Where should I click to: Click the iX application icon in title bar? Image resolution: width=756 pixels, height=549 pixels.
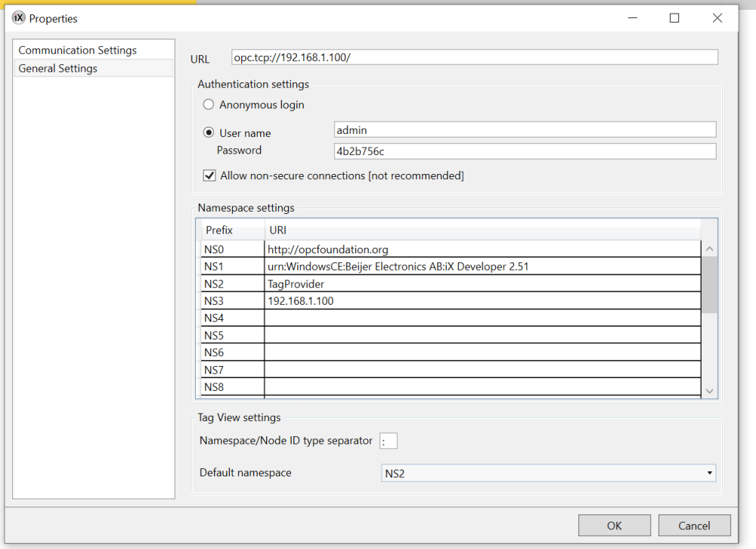click(x=18, y=18)
